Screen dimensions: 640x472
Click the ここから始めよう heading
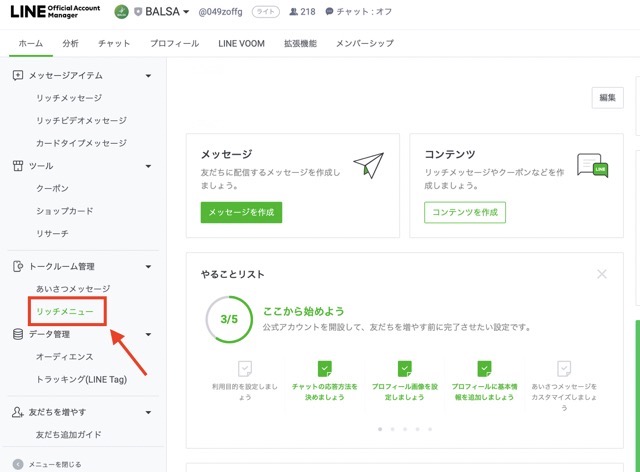tap(303, 311)
